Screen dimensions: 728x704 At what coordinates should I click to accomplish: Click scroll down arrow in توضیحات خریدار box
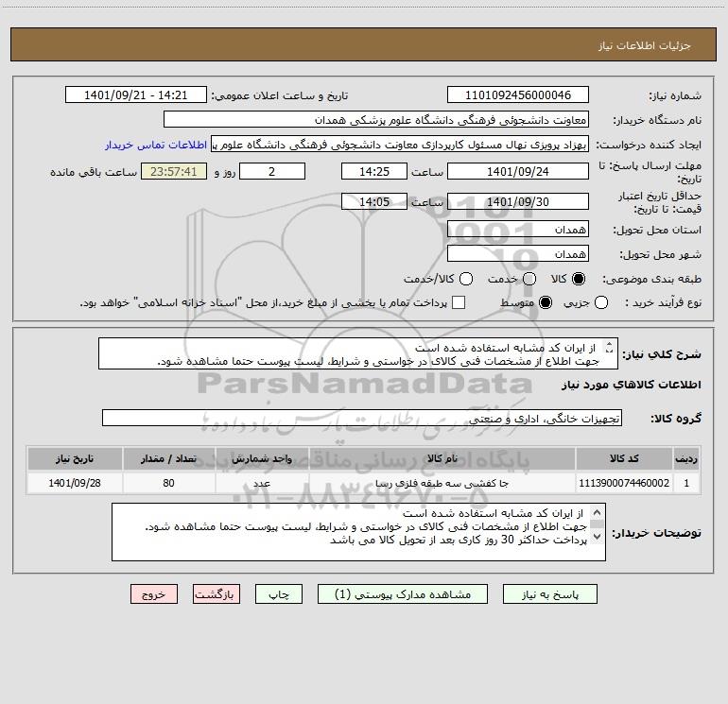[x=598, y=538]
